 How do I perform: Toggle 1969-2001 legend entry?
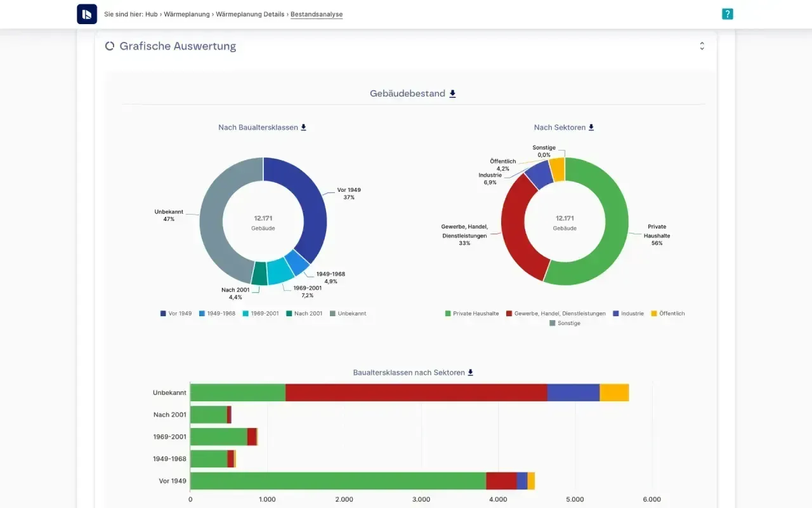[261, 313]
